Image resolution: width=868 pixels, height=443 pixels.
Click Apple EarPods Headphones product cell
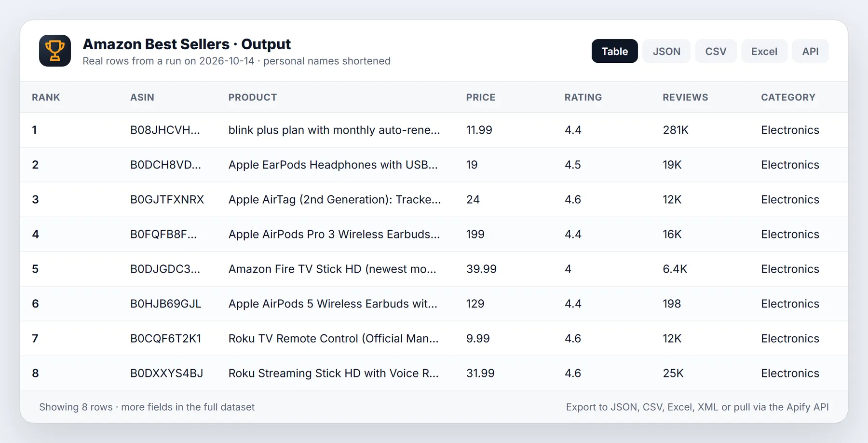[x=333, y=165]
